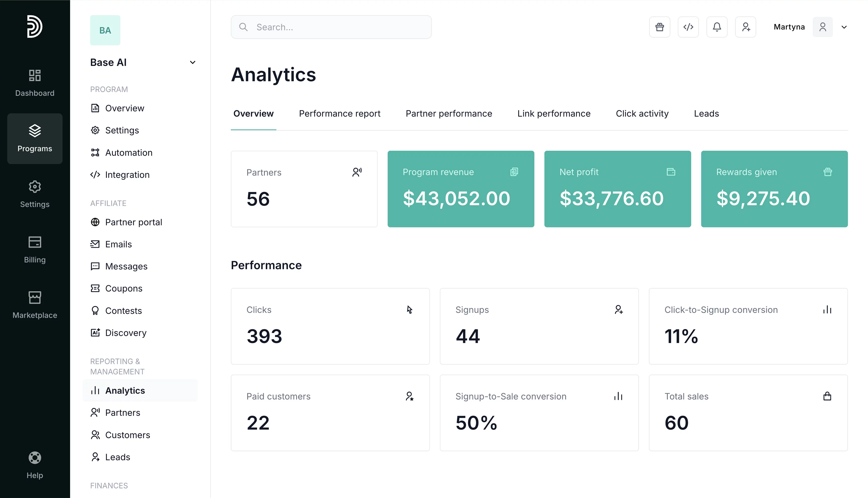Click the Martyna profile avatar
This screenshot has height=498, width=868.
[x=823, y=27]
